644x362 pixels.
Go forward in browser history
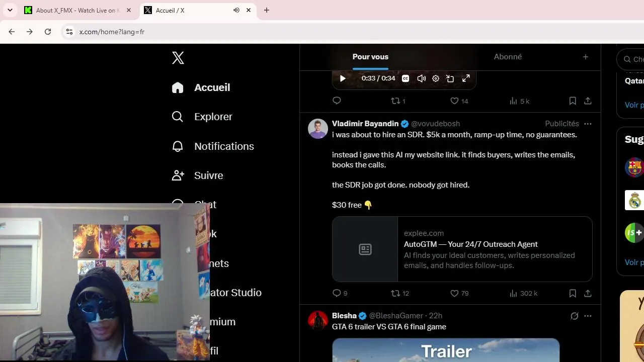(x=30, y=32)
